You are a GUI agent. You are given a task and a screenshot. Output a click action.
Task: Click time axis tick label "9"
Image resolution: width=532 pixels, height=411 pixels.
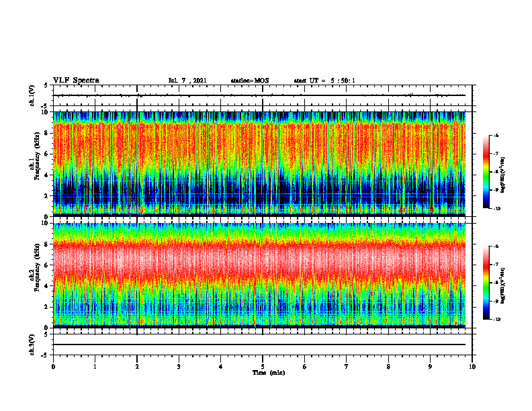point(430,367)
